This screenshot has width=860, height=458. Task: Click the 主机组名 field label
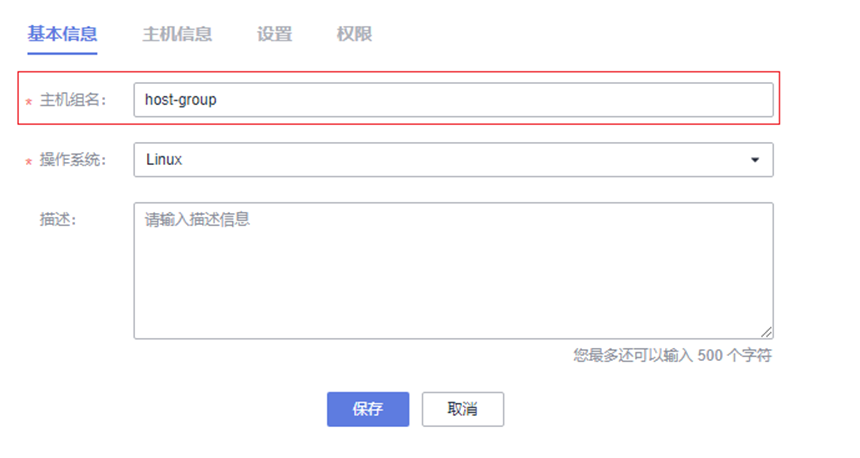click(x=73, y=100)
